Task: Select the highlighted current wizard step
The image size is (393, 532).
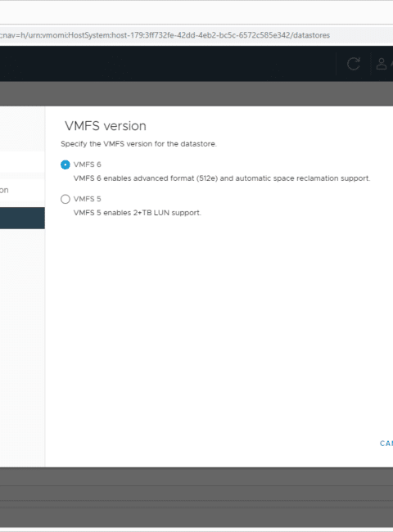Action: coord(22,218)
